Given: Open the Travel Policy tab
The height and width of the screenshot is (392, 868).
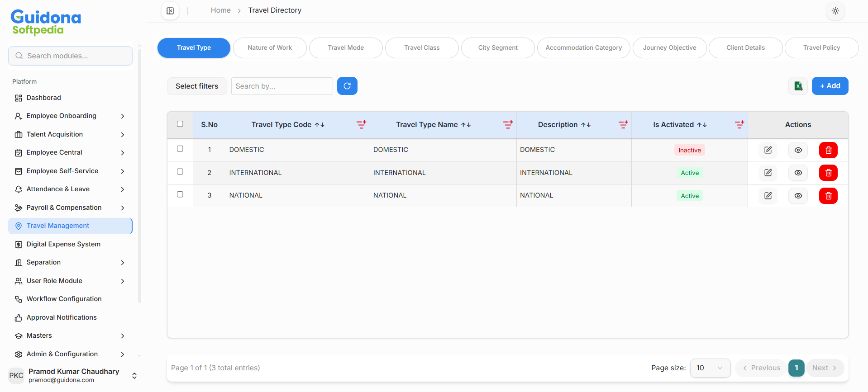Looking at the screenshot, I should pyautogui.click(x=821, y=48).
